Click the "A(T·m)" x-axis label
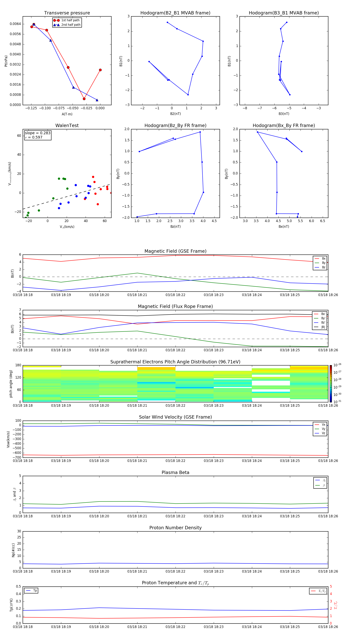Viewport: 351px width, 644px height. (67, 114)
